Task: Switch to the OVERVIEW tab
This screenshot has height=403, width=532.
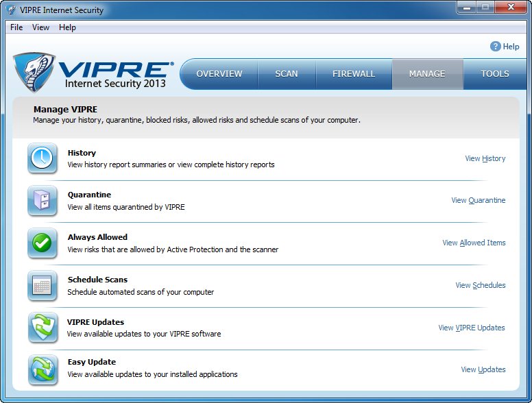Action: 219,74
